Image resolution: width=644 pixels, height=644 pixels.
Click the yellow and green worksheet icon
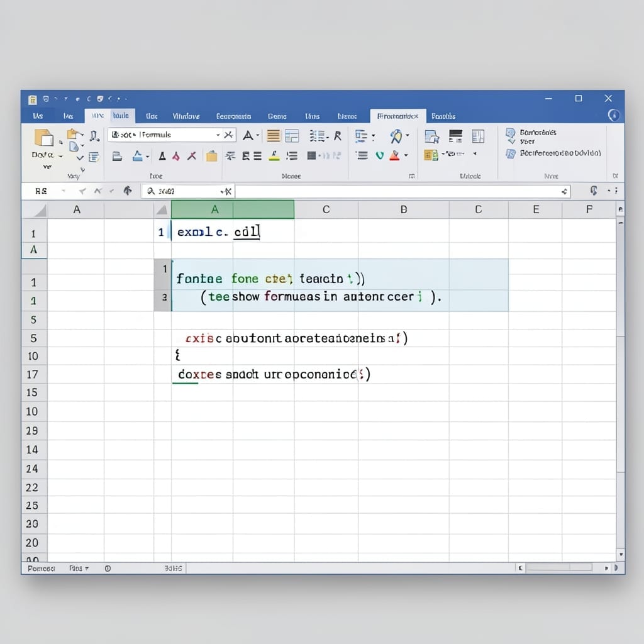[x=431, y=155]
